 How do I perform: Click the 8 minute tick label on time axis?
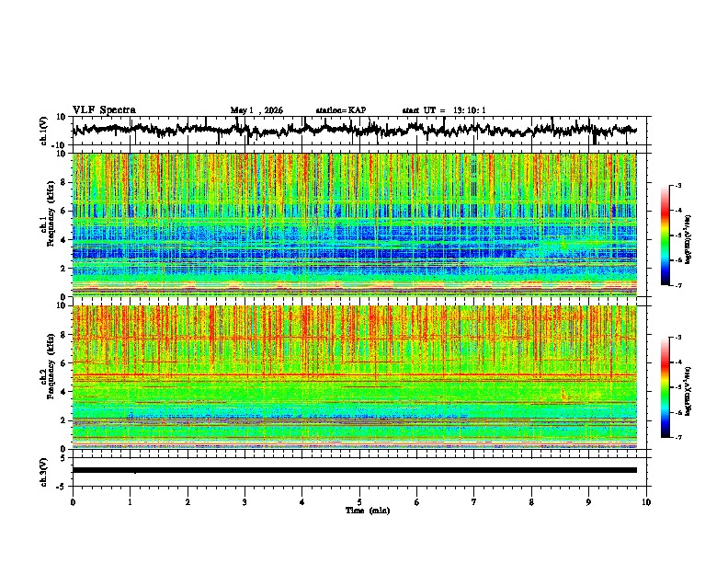(531, 502)
